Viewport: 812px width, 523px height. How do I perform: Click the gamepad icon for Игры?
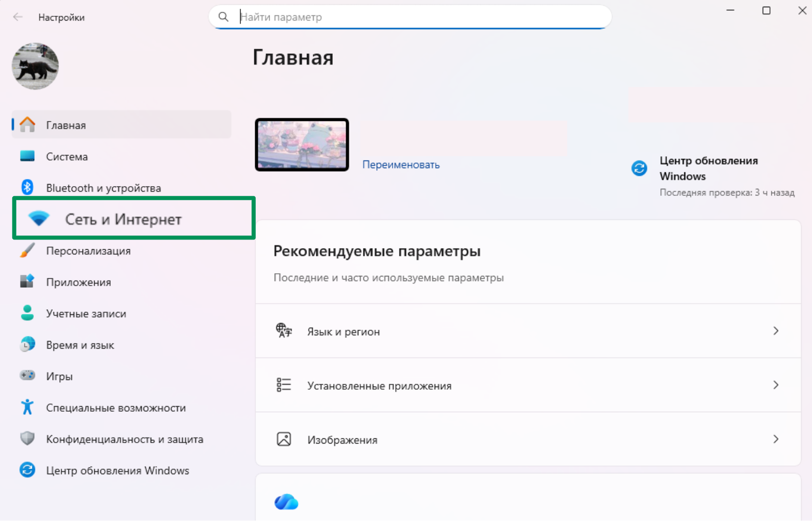tap(27, 376)
